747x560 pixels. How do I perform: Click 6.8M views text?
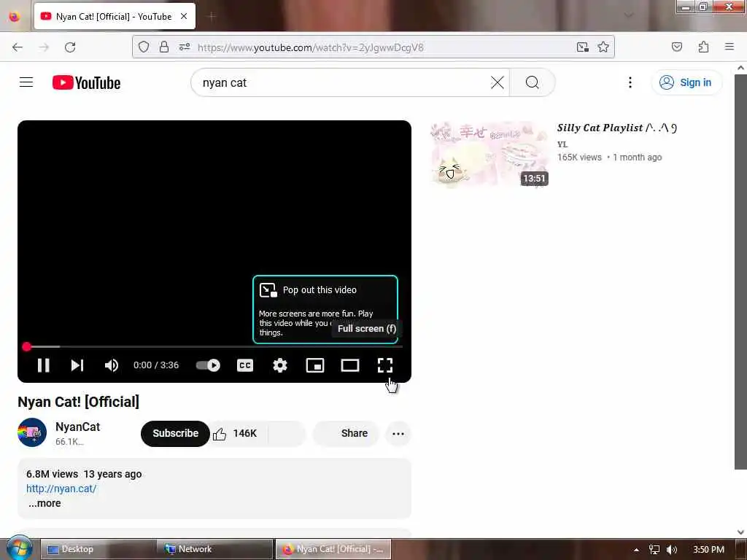coord(52,474)
